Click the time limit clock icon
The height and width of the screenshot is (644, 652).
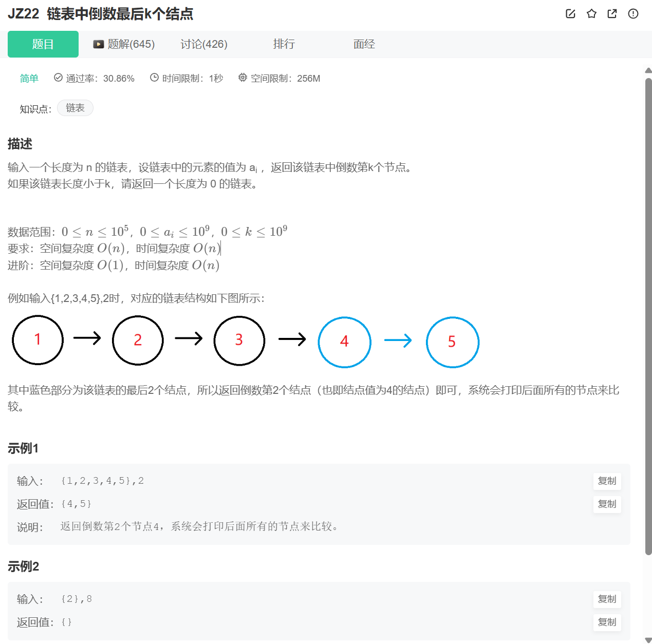(154, 78)
